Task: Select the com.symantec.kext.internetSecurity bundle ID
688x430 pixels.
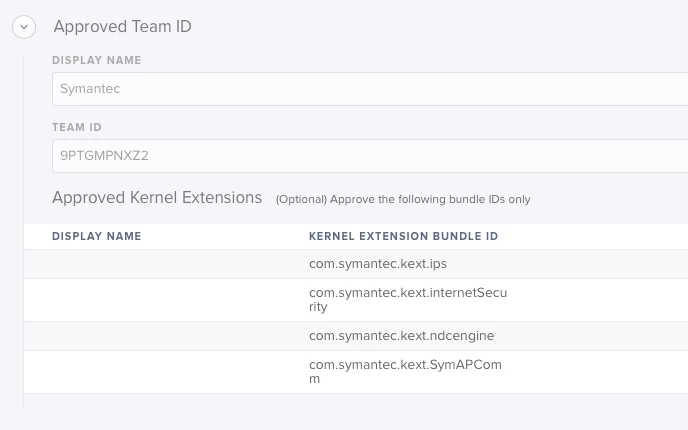Action: (x=408, y=300)
